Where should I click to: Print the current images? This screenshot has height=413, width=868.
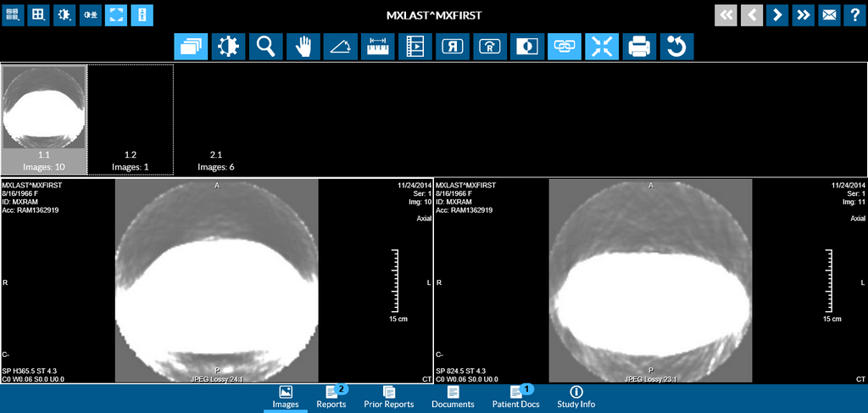pos(639,47)
